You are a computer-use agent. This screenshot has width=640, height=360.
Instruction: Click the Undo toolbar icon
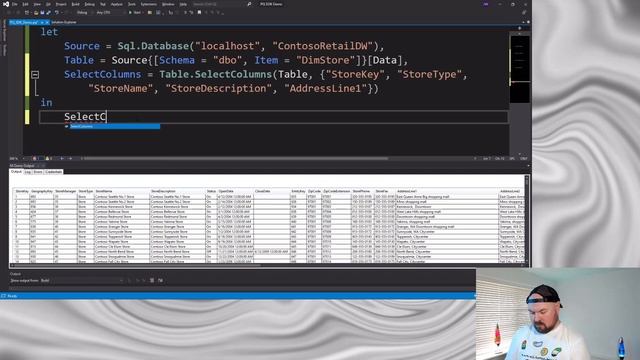coord(57,13)
